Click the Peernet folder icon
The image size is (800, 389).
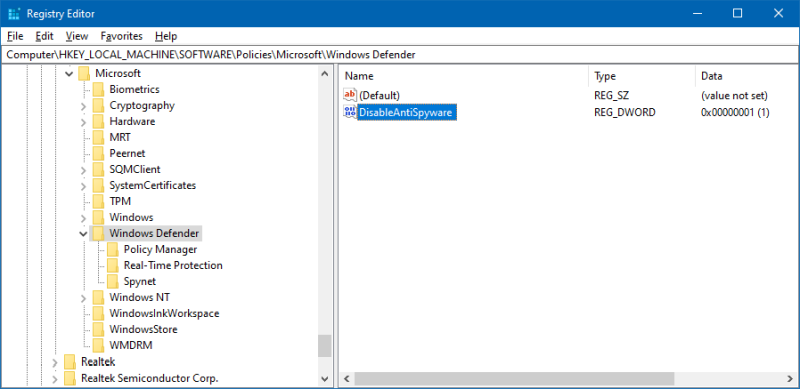pyautogui.click(x=98, y=154)
